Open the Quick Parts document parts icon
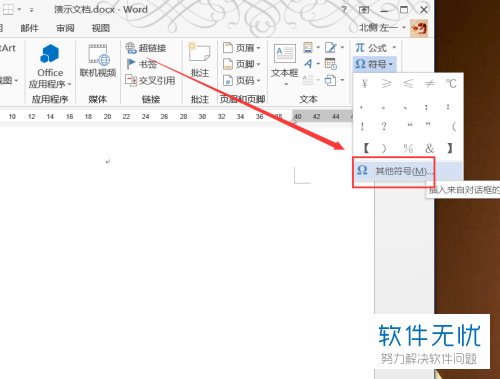500x379 pixels. coord(308,48)
